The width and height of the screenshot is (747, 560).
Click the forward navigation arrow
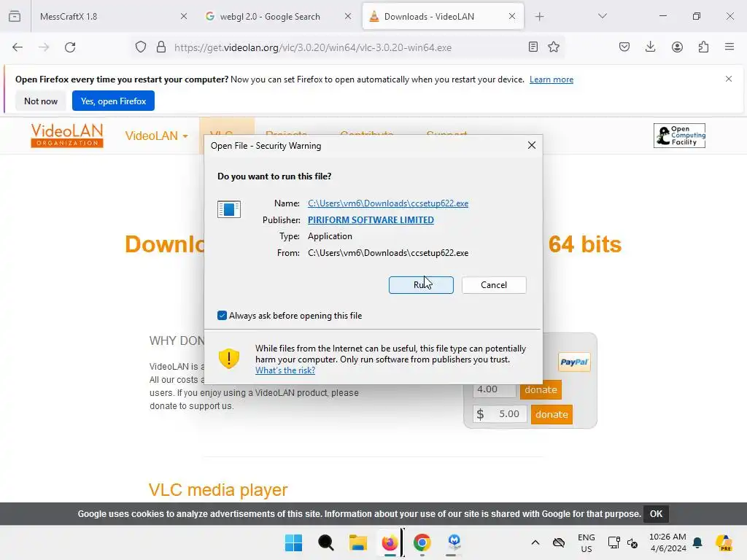(44, 47)
